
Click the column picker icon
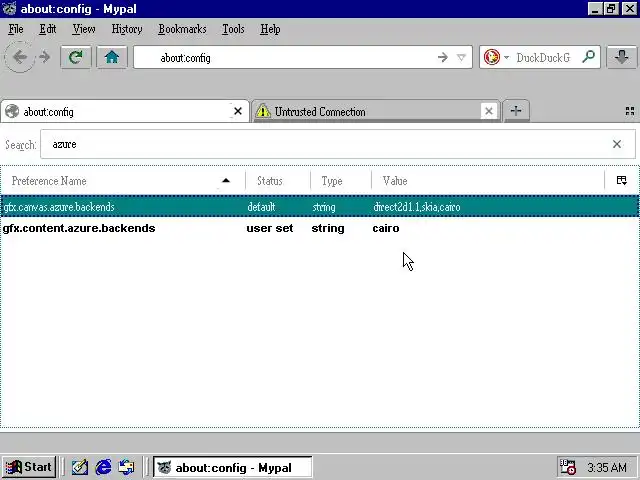pyautogui.click(x=622, y=180)
